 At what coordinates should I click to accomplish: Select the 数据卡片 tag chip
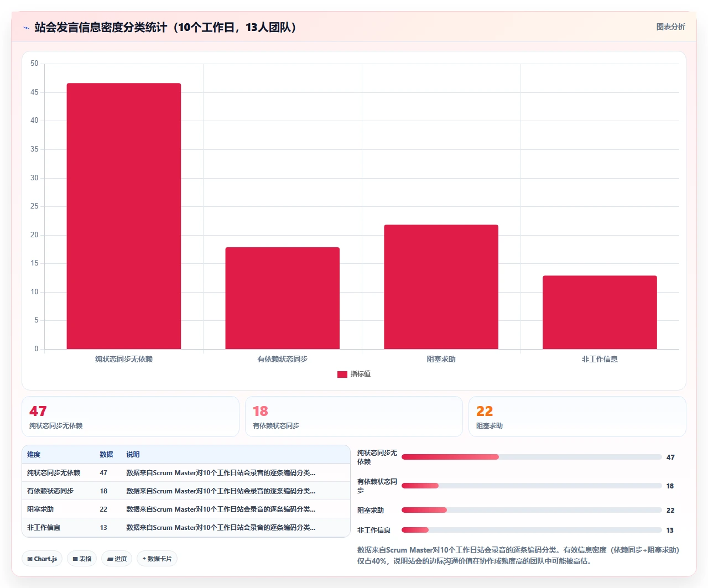[157, 559]
